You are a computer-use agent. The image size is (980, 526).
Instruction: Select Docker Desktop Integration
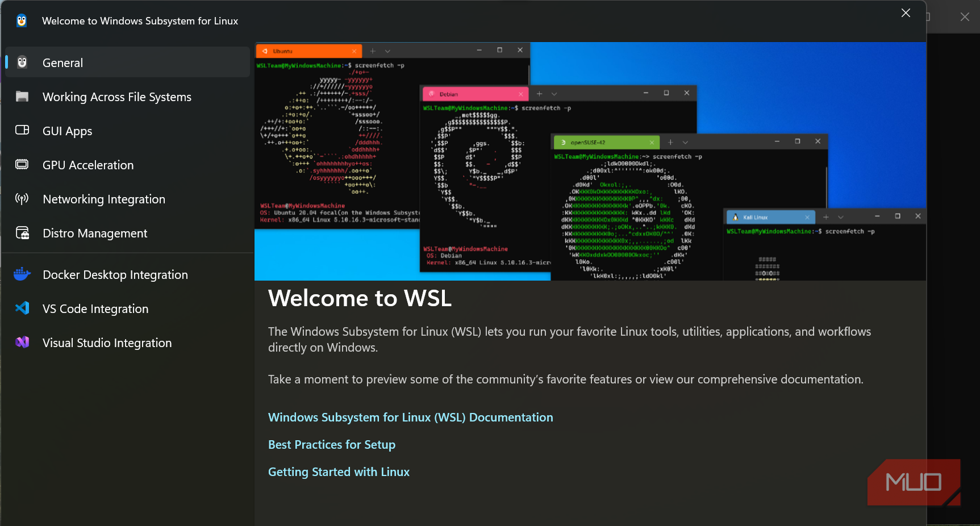point(128,274)
